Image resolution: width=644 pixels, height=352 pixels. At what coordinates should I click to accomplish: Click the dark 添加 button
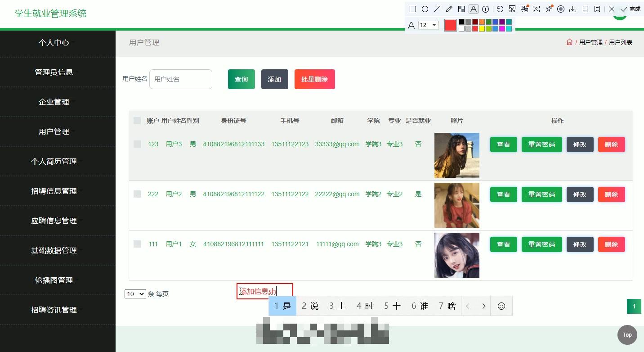point(275,79)
